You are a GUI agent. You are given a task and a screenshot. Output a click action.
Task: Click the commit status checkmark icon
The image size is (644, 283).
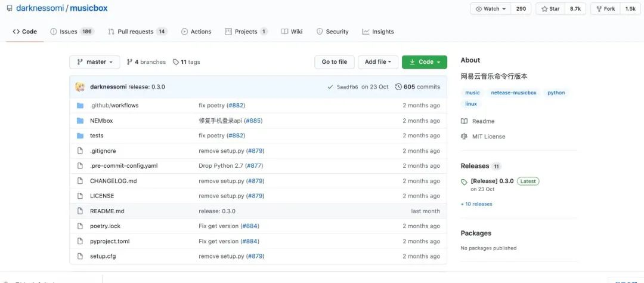tap(330, 87)
